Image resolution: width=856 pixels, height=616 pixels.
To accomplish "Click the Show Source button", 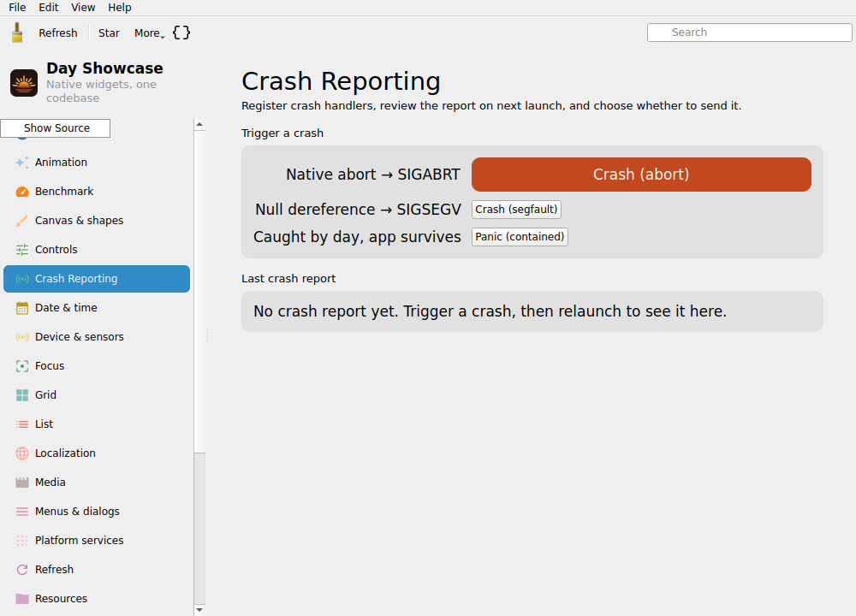I will [55, 128].
